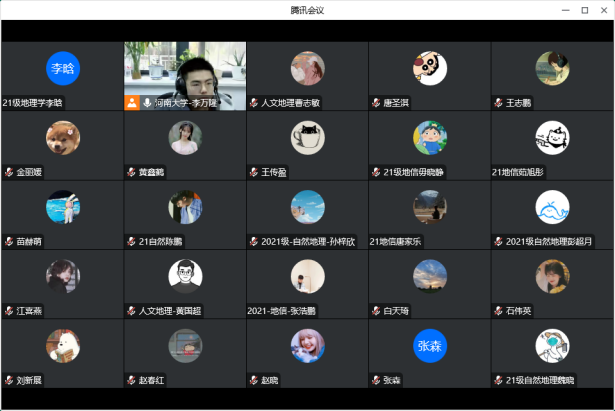Click muted mic icon next to 唐圣淇

(x=376, y=102)
